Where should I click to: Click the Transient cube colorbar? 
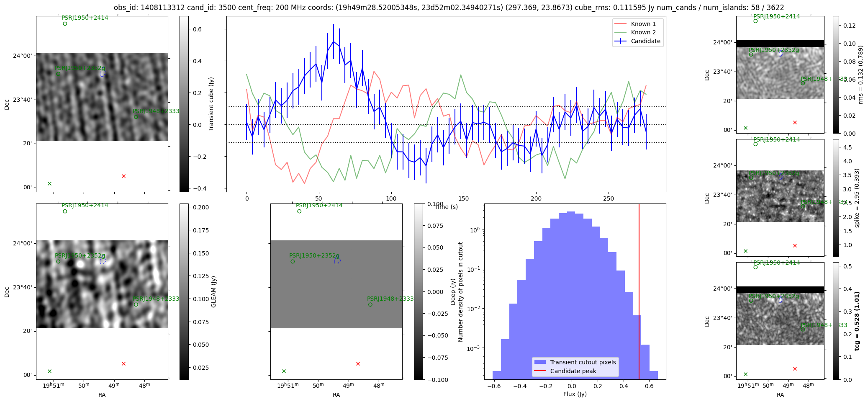184,104
